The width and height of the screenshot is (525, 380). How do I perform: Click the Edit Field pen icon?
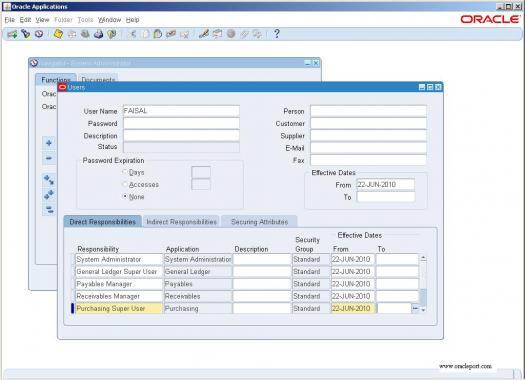pos(204,34)
